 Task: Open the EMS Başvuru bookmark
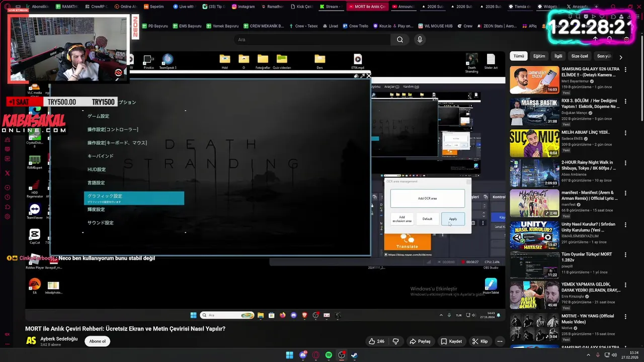tap(187, 26)
